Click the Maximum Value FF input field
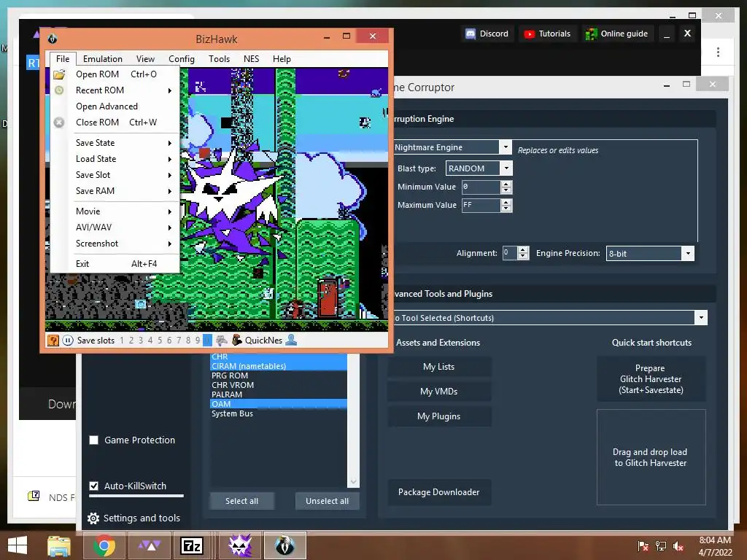The image size is (747, 560). (481, 205)
